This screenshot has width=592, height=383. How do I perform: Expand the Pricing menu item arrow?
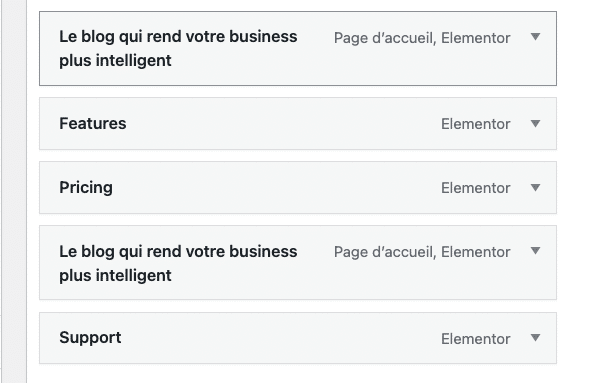[x=535, y=187]
